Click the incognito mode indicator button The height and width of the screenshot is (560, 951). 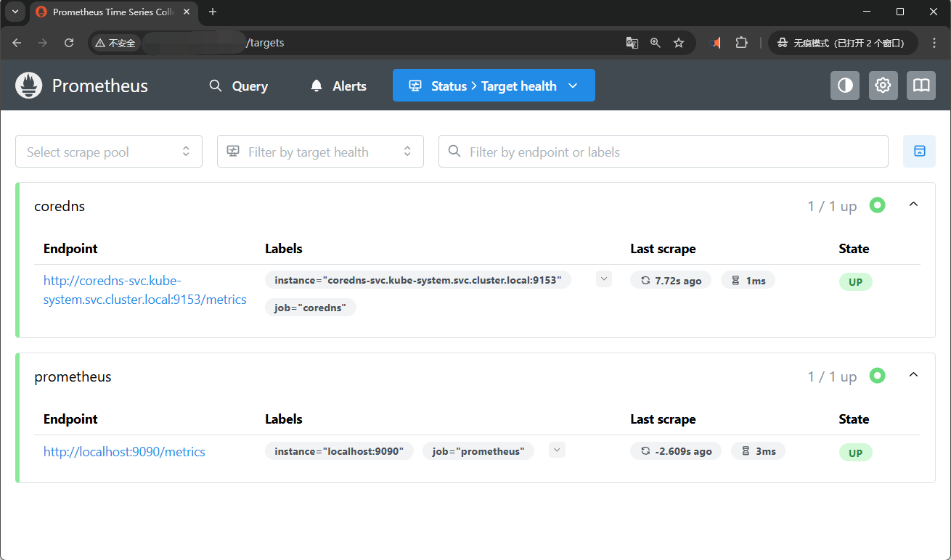(843, 43)
